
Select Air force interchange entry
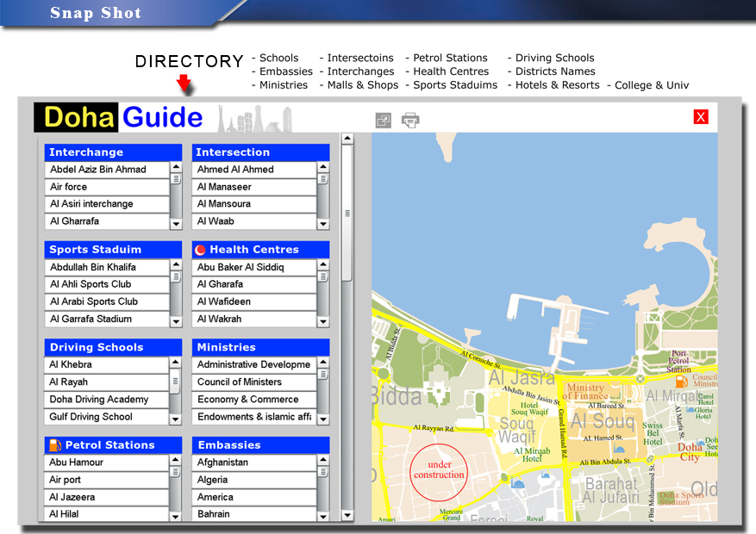click(107, 187)
